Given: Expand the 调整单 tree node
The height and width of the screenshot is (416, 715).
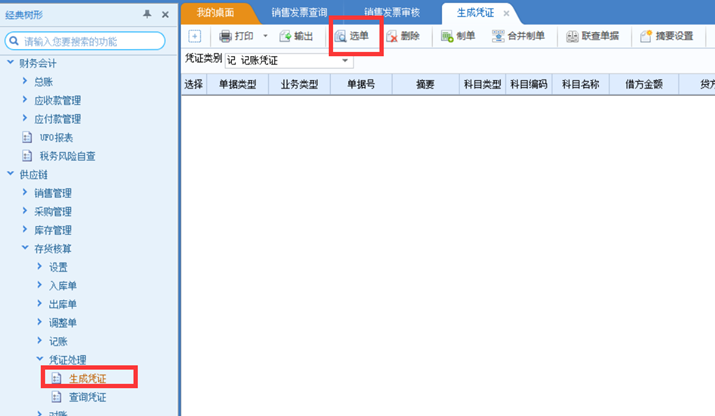Looking at the screenshot, I should [x=40, y=322].
